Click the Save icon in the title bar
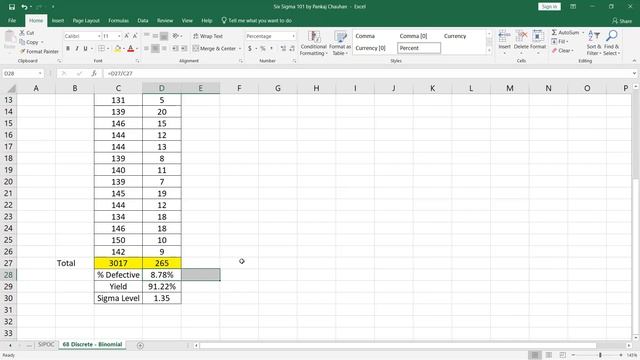The image size is (640, 360). (x=12, y=7)
